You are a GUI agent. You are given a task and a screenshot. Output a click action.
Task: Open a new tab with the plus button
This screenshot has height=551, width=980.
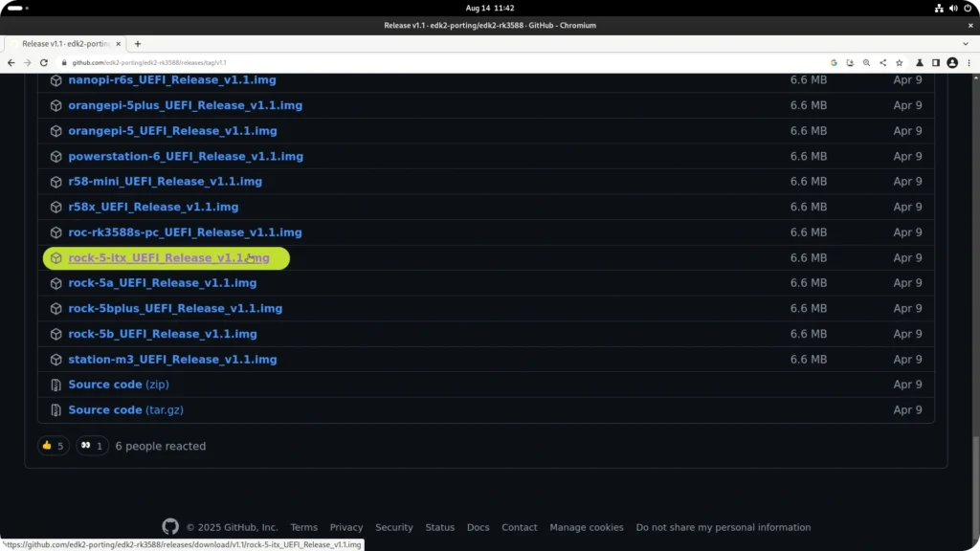click(138, 44)
